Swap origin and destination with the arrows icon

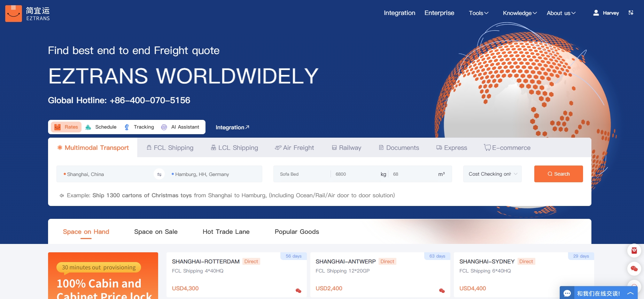159,174
